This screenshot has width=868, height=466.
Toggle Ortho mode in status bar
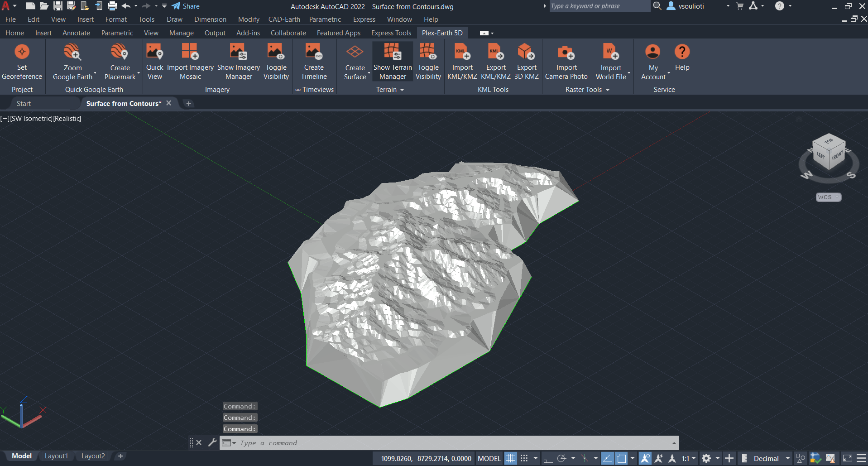[547, 458]
